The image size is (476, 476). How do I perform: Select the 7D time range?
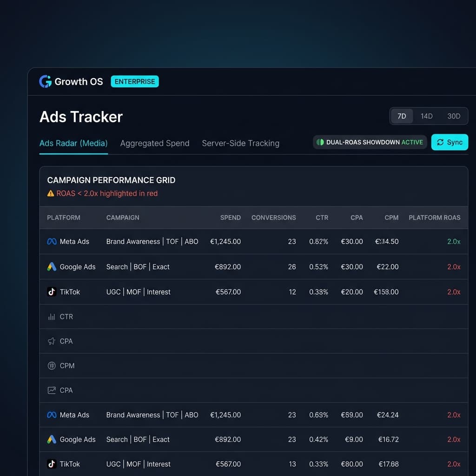pyautogui.click(x=402, y=116)
